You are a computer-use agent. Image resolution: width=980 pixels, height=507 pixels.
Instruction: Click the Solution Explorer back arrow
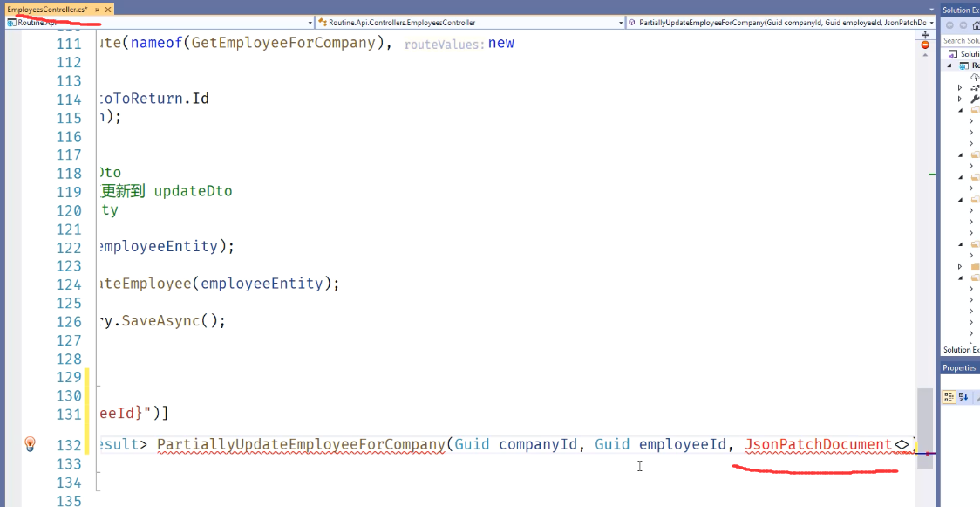point(950,25)
